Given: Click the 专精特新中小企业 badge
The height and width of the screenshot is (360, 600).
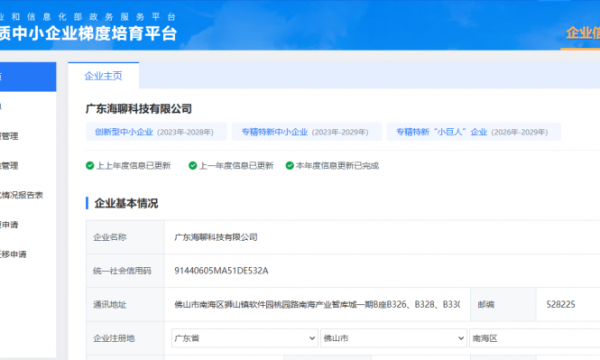Looking at the screenshot, I should click(x=307, y=132).
